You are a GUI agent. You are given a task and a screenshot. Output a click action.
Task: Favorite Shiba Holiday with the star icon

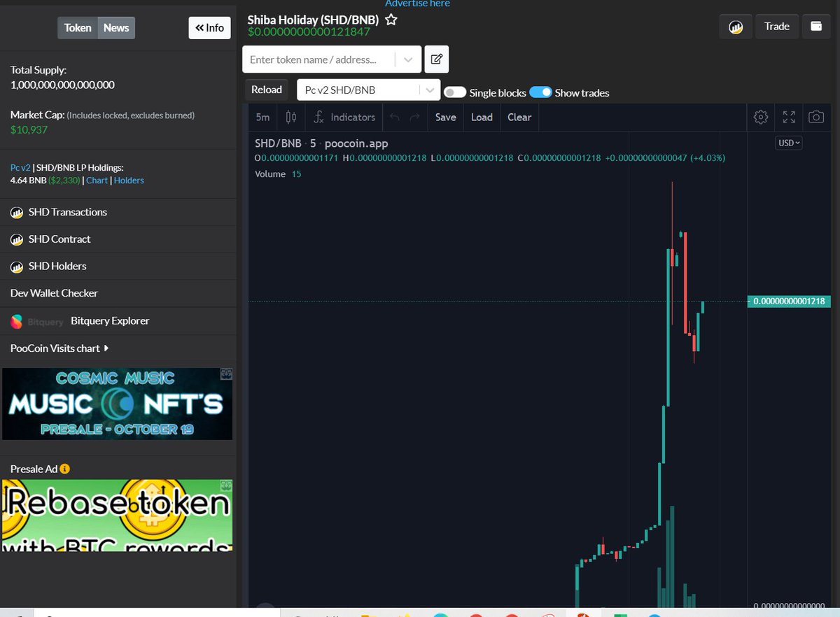[x=391, y=20]
